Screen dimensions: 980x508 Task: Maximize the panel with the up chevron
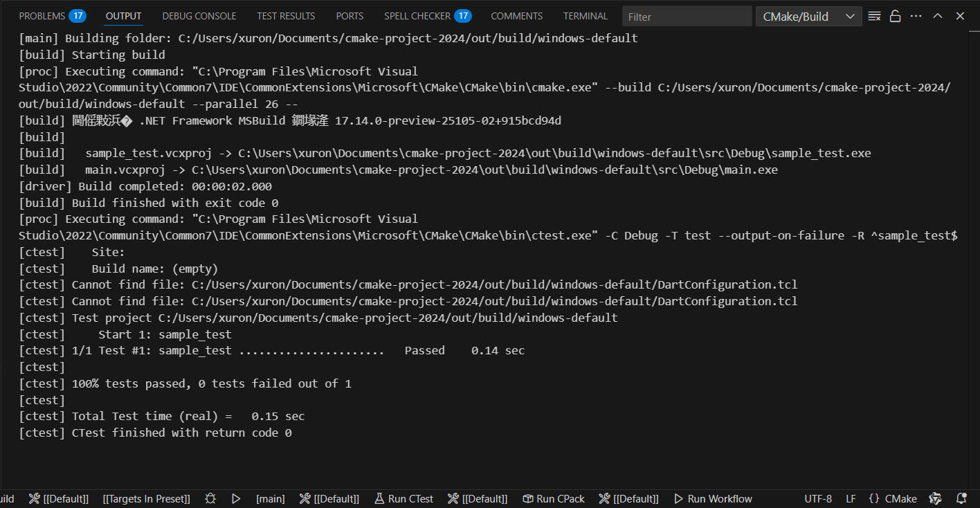[x=938, y=16]
